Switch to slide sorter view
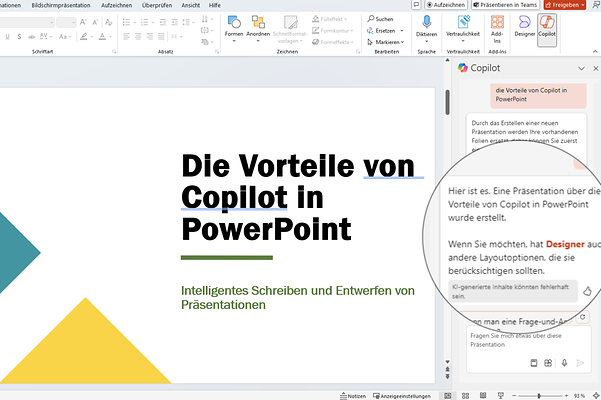The height and width of the screenshot is (400, 601). point(465,395)
